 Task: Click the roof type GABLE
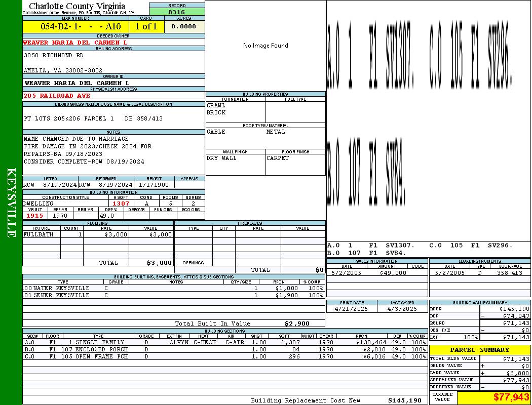pos(216,132)
